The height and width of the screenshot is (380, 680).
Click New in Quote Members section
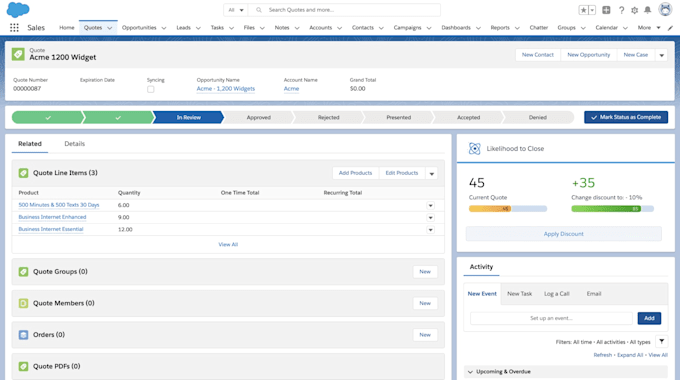click(x=425, y=303)
